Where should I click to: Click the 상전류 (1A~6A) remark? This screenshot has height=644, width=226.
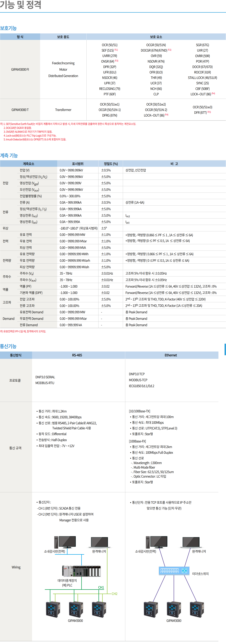pos(135,202)
